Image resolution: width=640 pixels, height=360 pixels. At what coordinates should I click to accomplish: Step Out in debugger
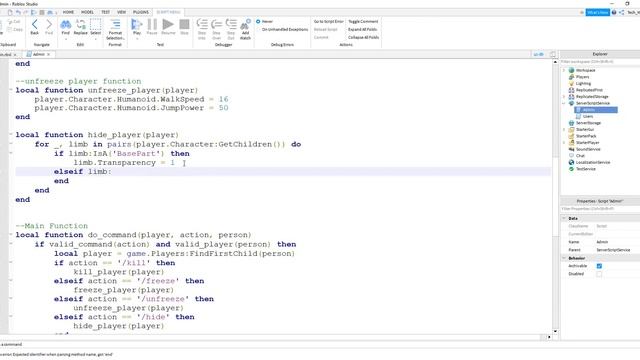click(x=231, y=29)
